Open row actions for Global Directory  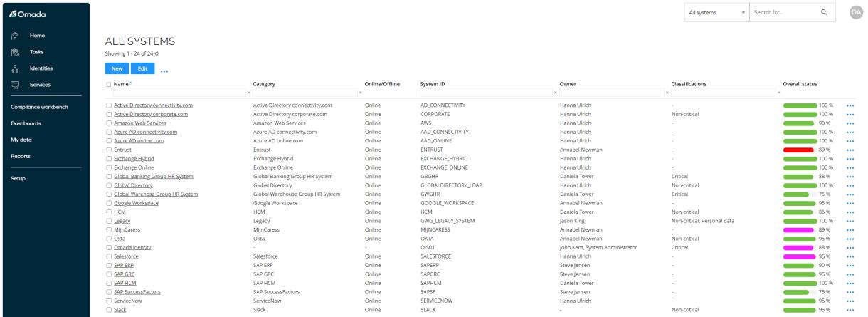pos(850,185)
